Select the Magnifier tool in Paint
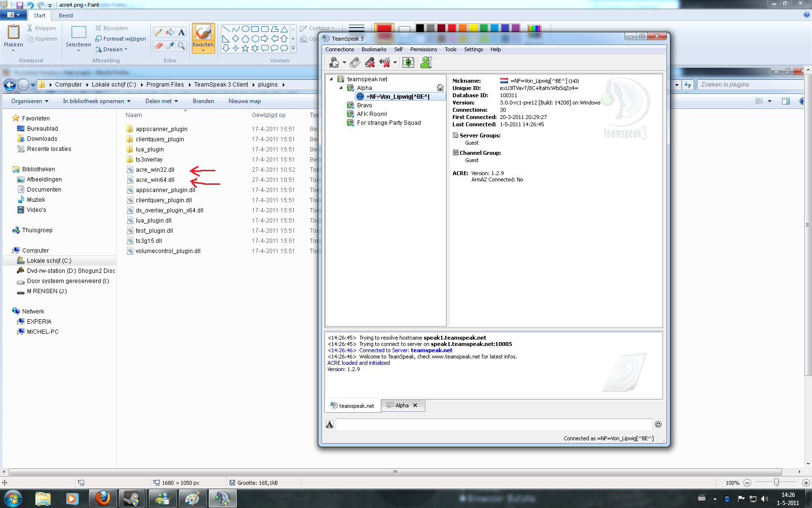This screenshot has width=812, height=508. [181, 45]
